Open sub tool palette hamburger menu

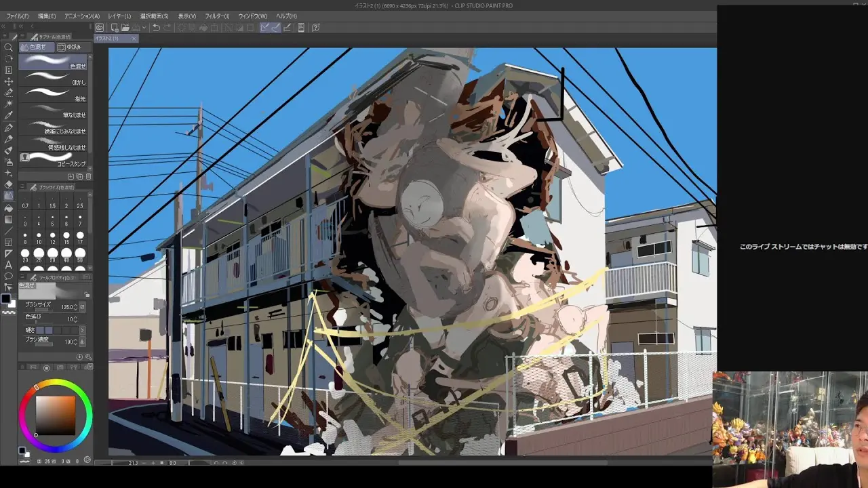pyautogui.click(x=23, y=37)
